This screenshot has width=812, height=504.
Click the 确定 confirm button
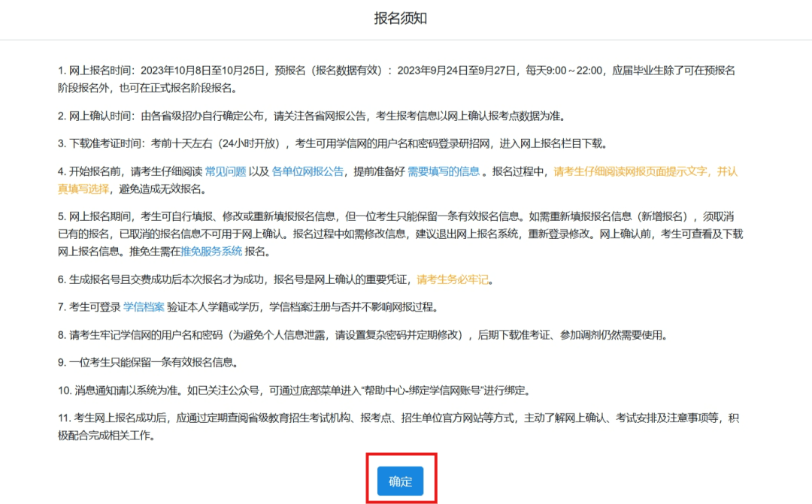pyautogui.click(x=400, y=481)
